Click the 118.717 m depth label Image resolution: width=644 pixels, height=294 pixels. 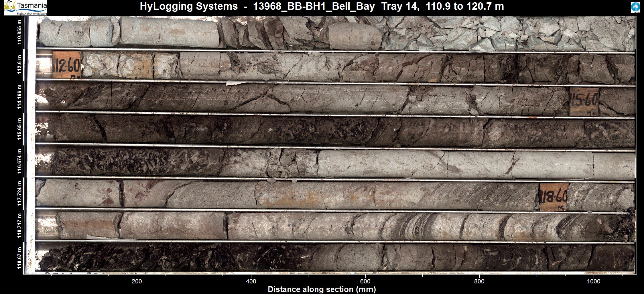(19, 226)
